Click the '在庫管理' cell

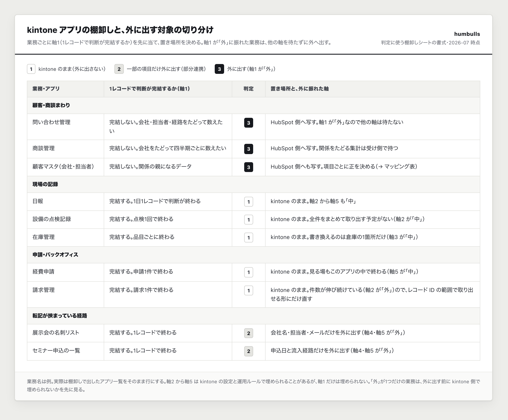65,237
